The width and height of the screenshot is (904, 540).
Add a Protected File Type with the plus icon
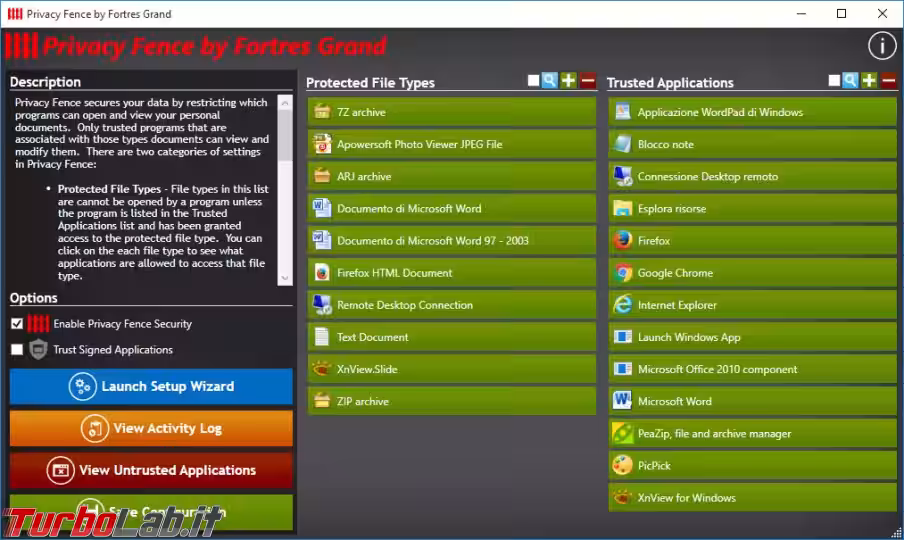(x=568, y=81)
